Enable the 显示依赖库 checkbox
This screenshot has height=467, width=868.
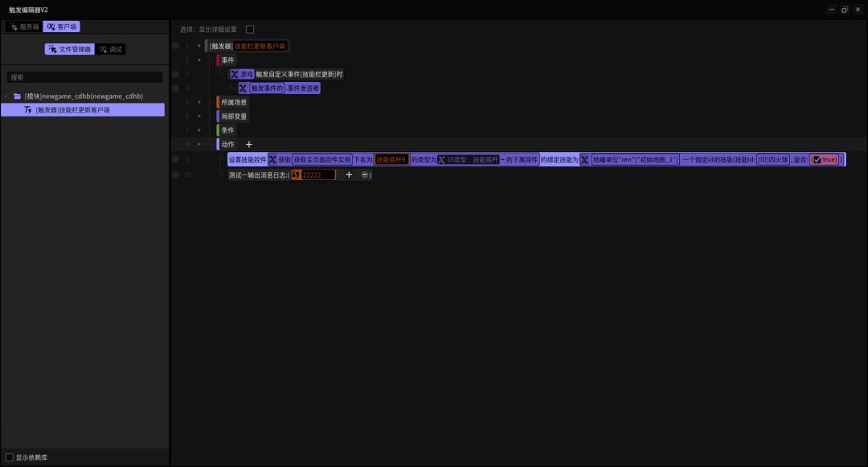(x=10, y=457)
